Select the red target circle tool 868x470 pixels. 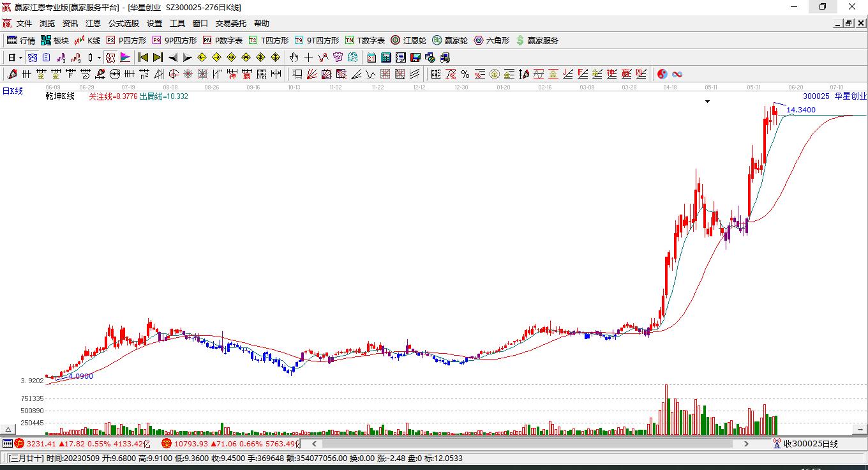click(174, 74)
